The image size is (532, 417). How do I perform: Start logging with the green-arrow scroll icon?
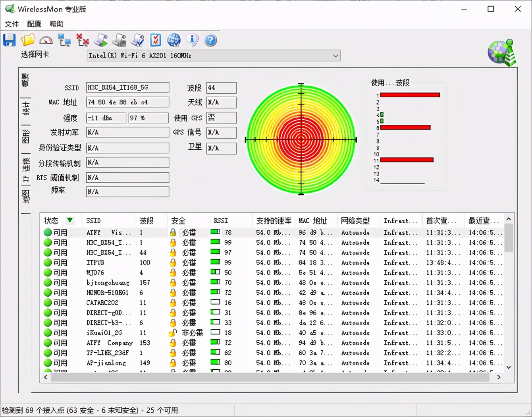pyautogui.click(x=100, y=40)
